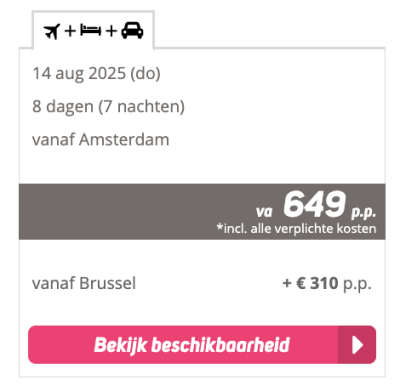
Task: Click first plus sign between plane and bed
Action: 70,31
